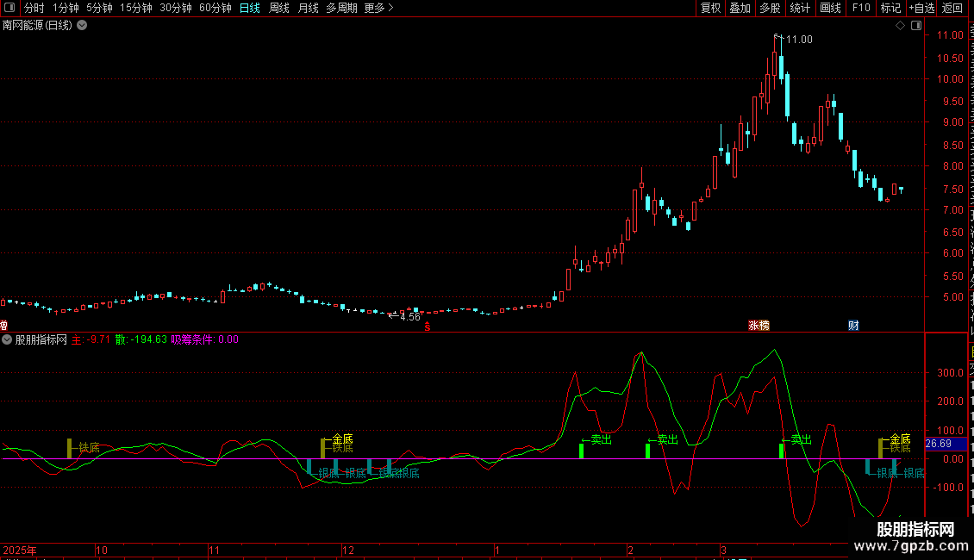Click the 叠加 overlay button
Image resolution: width=974 pixels, height=560 pixels.
coord(740,8)
